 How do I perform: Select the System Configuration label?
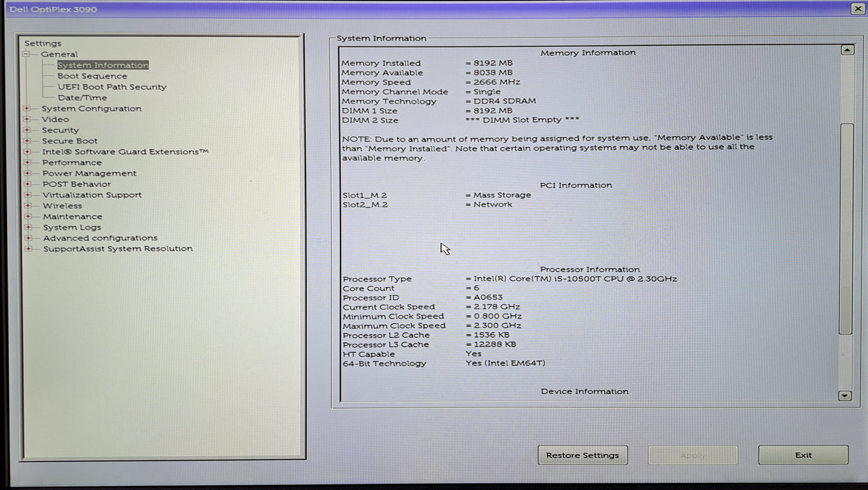point(92,108)
